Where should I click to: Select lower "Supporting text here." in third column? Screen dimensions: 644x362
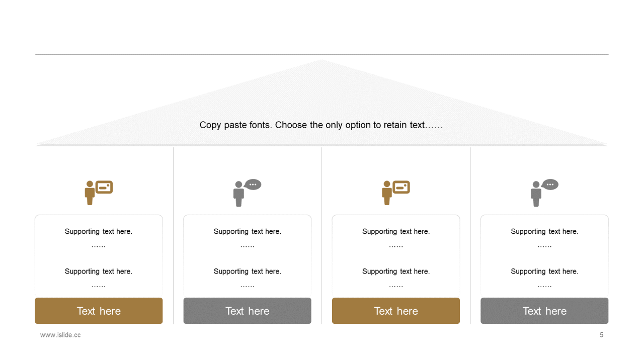(x=396, y=271)
